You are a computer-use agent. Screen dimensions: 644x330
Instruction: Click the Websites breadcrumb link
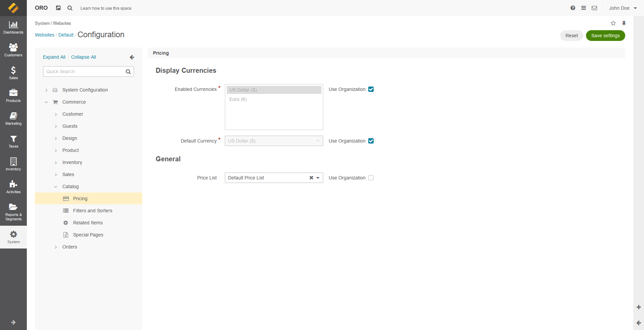point(45,35)
